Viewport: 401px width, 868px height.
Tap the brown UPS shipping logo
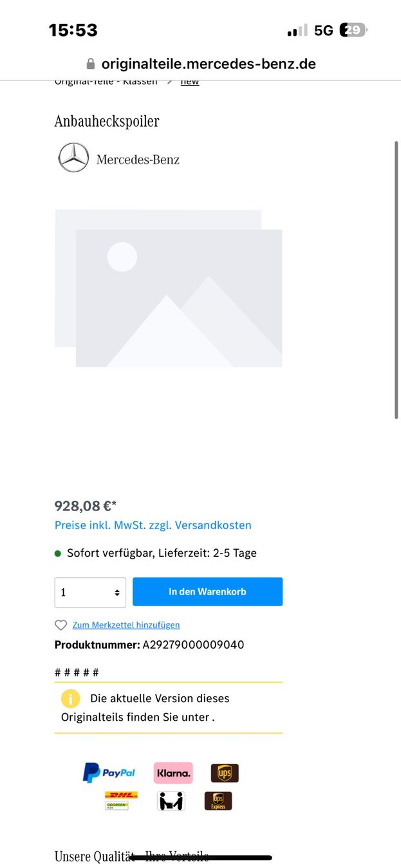point(225,773)
